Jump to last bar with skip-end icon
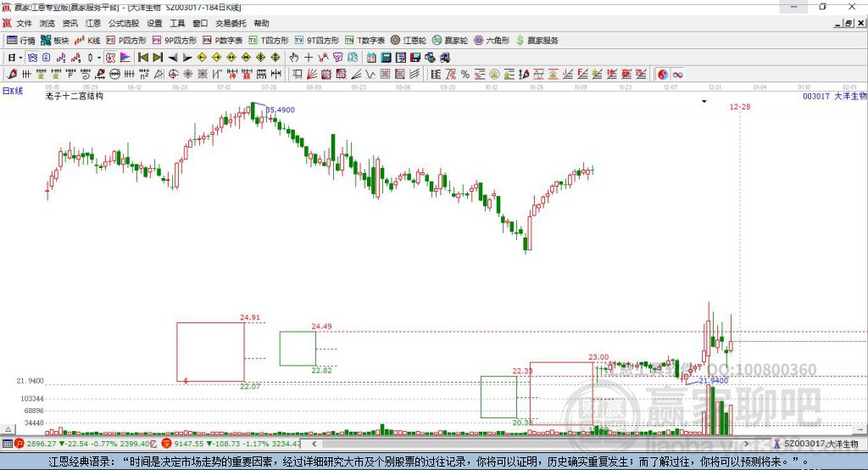868x470 pixels. click(x=158, y=58)
